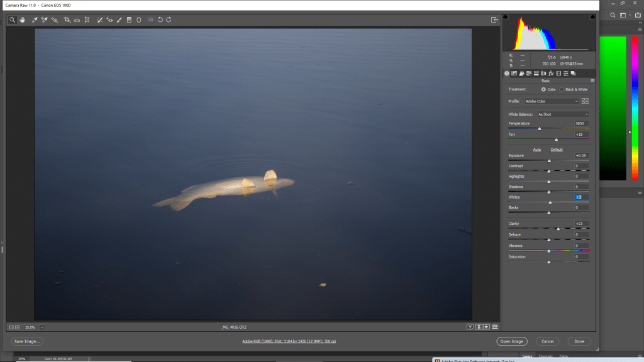Activate the Crop tool

pyautogui.click(x=67, y=19)
